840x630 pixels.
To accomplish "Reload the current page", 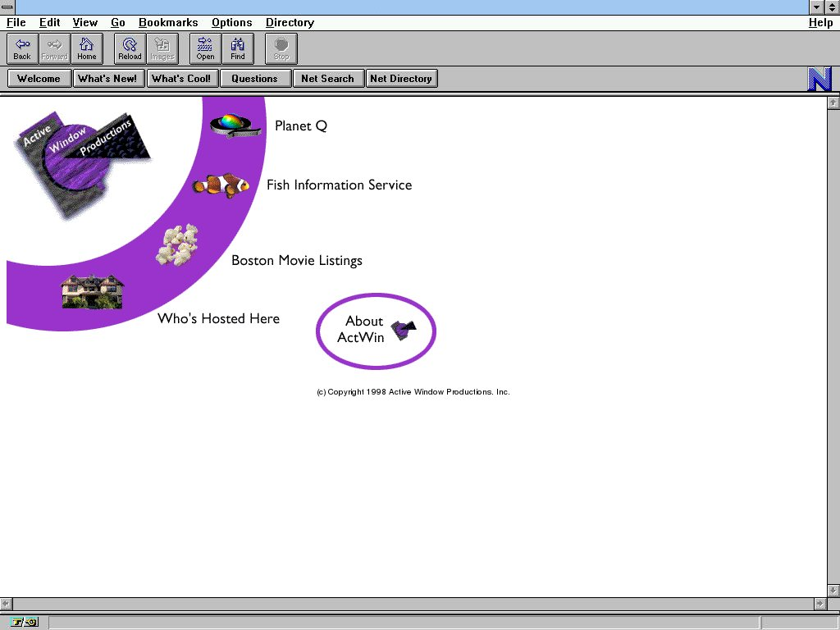I will (x=130, y=48).
